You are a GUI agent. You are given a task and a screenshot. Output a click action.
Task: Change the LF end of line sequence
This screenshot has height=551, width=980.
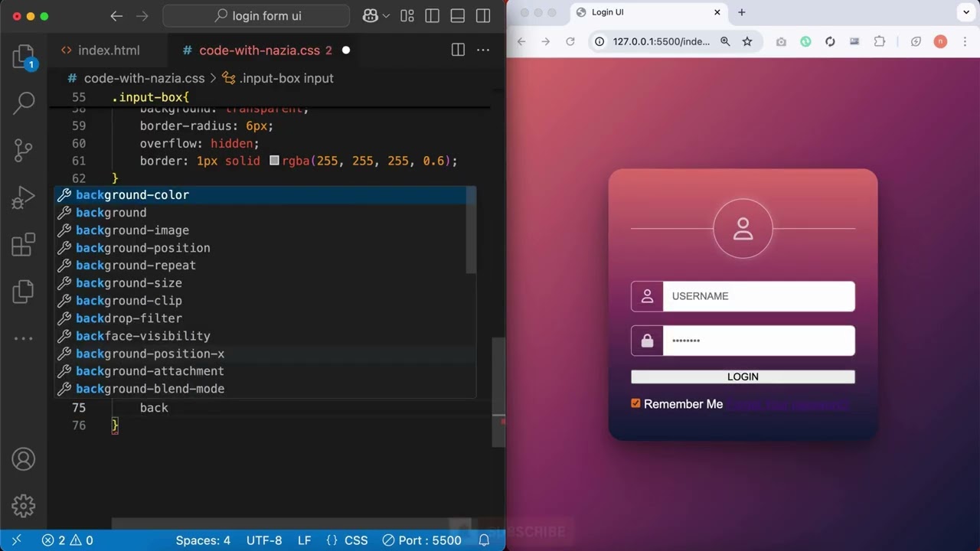[x=304, y=540]
